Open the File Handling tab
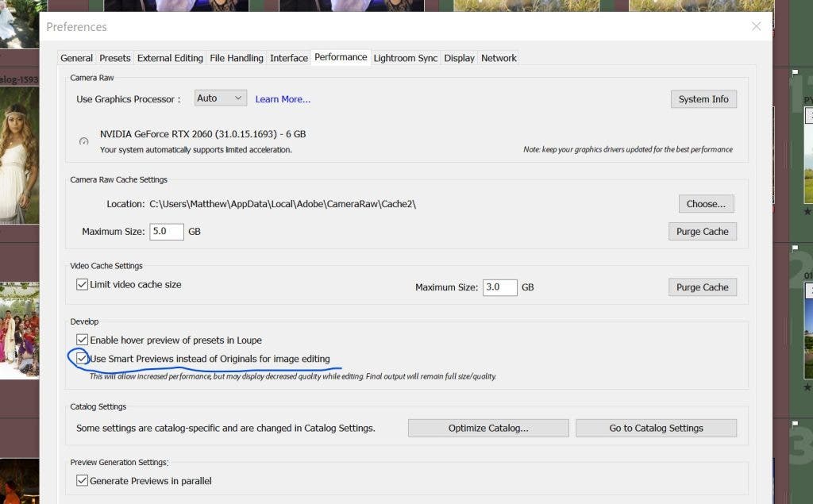 tap(237, 58)
